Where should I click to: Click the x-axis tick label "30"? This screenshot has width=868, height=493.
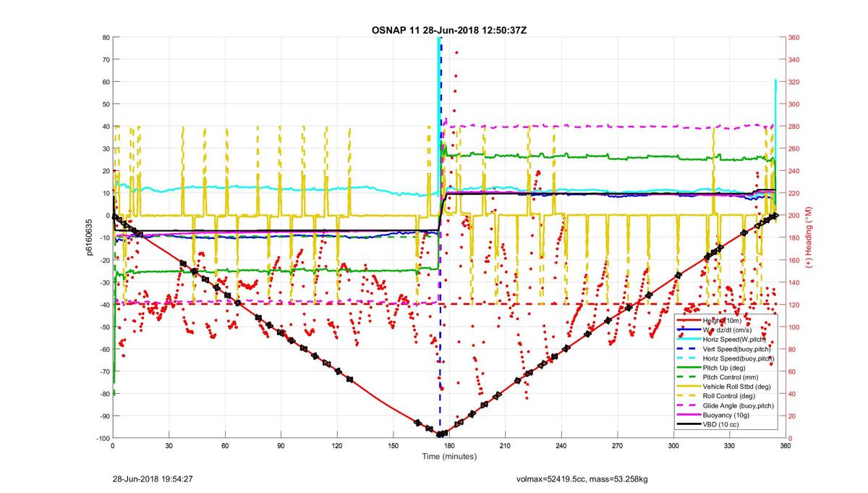[169, 446]
